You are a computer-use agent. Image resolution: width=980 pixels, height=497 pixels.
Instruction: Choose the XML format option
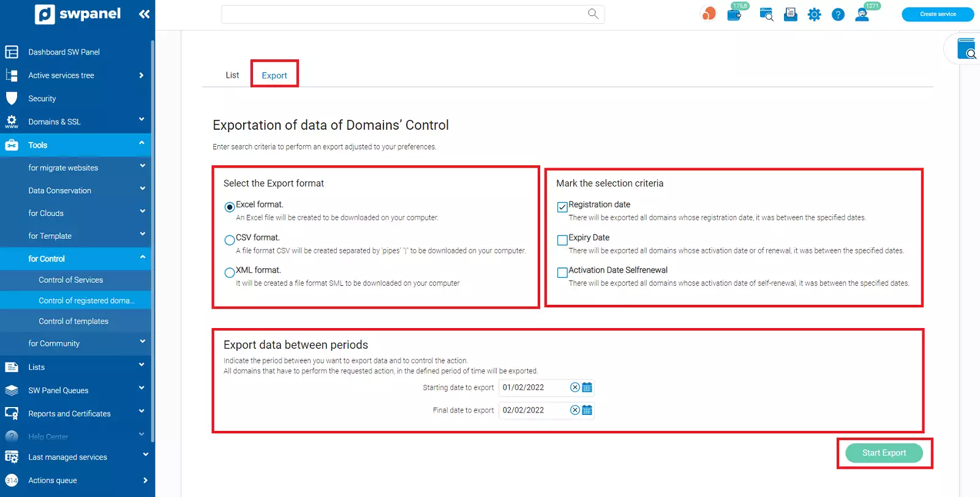(230, 272)
